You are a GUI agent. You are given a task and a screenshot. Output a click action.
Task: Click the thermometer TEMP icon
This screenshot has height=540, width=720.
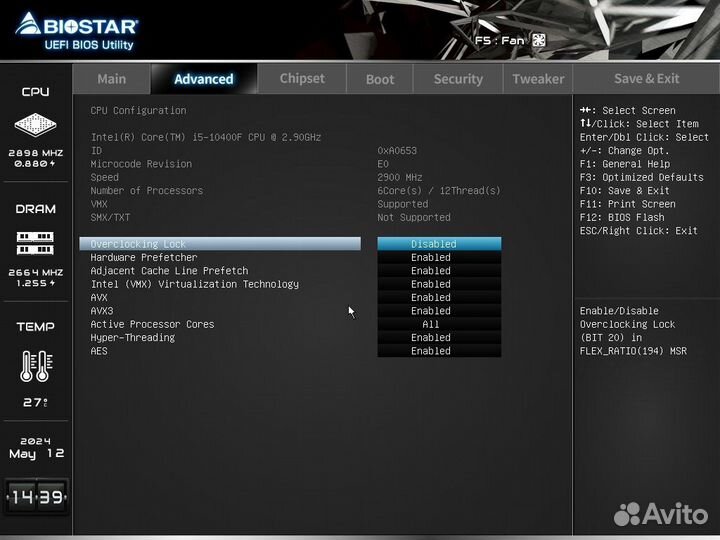click(36, 366)
